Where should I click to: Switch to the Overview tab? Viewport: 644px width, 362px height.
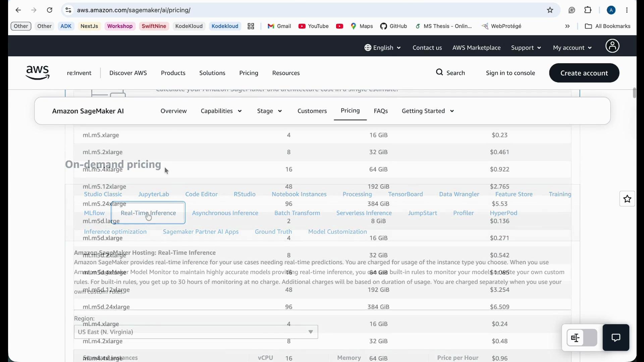point(173,111)
